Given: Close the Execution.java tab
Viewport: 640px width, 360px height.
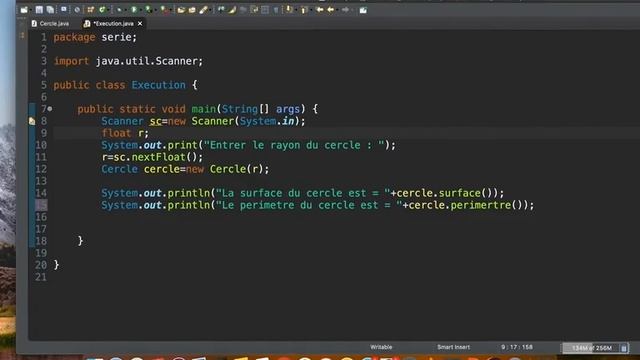Looking at the screenshot, I should [140, 24].
